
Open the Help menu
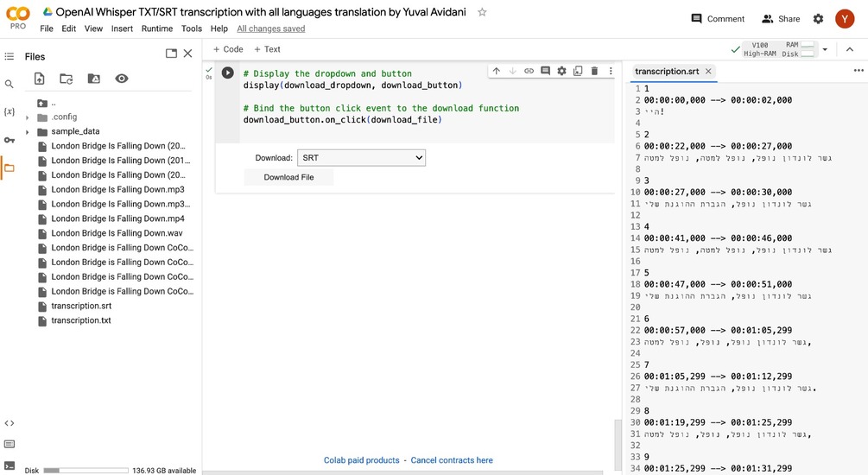coord(219,28)
